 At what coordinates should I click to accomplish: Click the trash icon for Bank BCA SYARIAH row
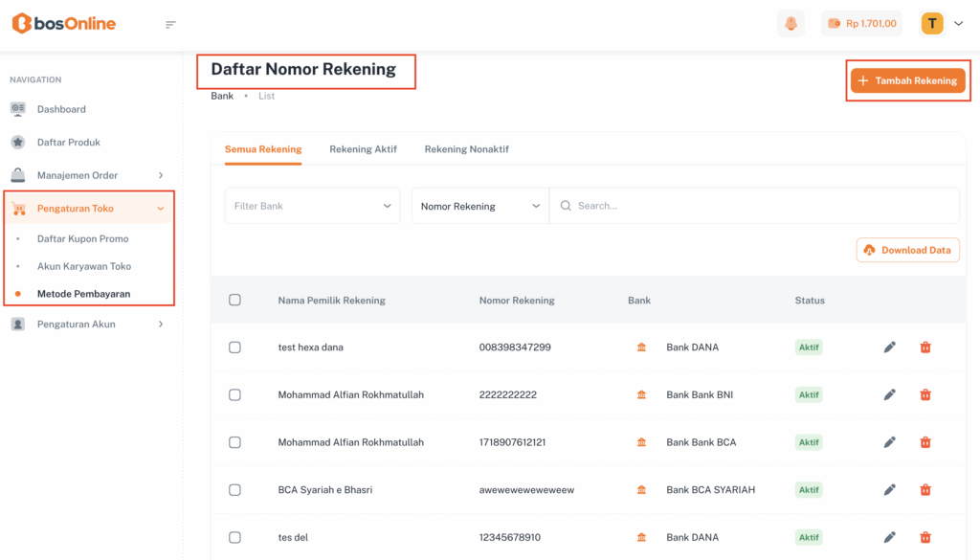click(x=925, y=490)
